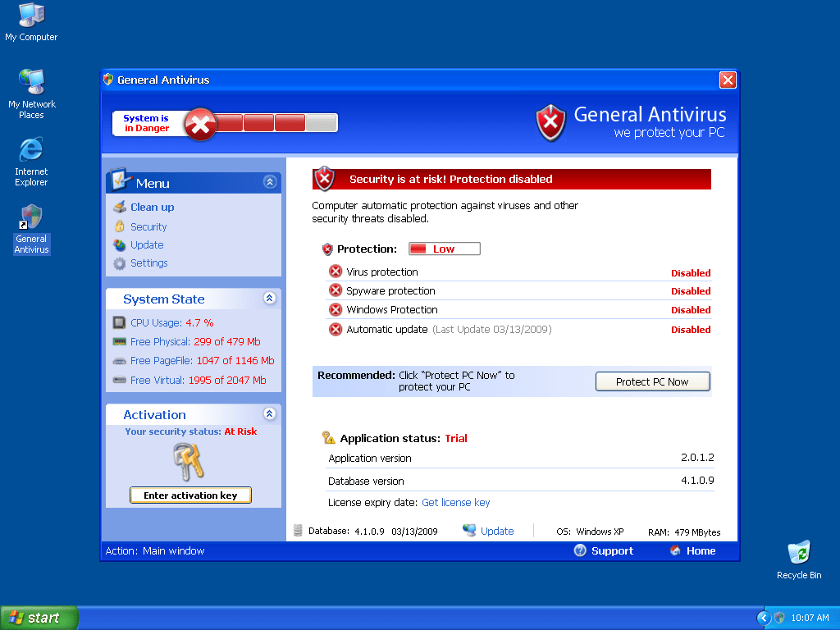Open Settings from the side menu
This screenshot has width=840, height=630.
pyautogui.click(x=148, y=263)
